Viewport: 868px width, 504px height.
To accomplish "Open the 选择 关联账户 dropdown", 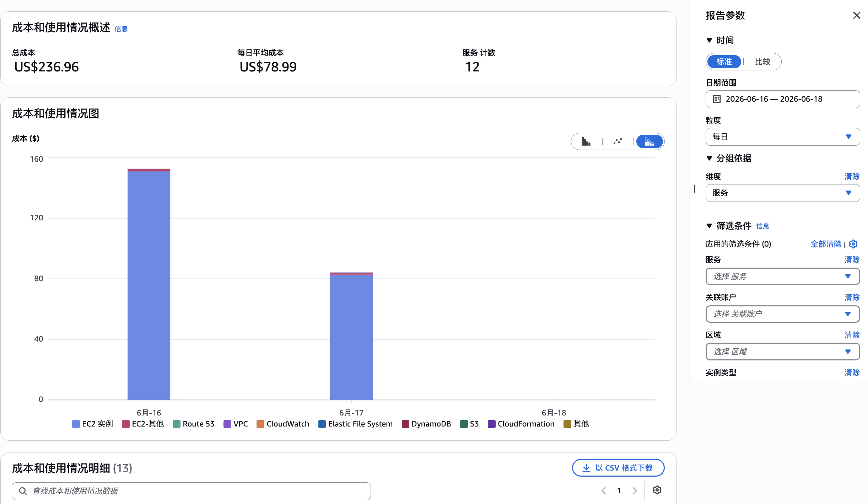I will pos(782,314).
